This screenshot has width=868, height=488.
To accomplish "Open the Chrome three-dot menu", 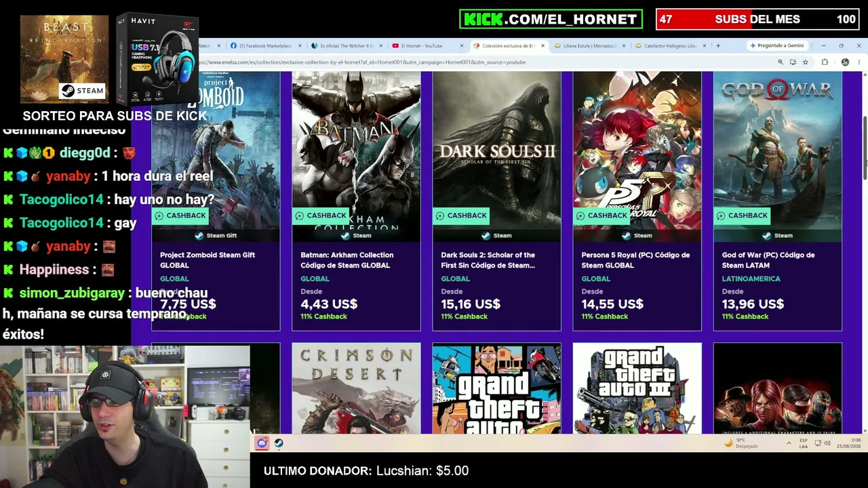I will [x=859, y=62].
